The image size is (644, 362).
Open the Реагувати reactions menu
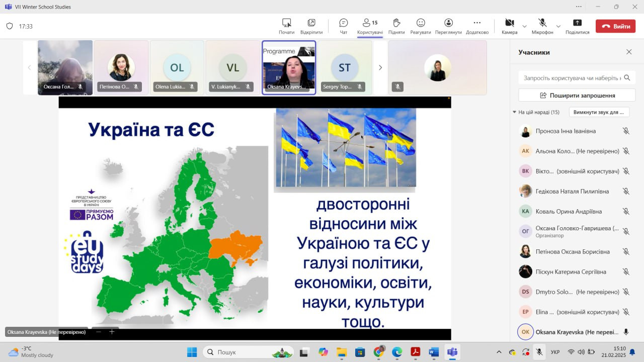tap(421, 26)
